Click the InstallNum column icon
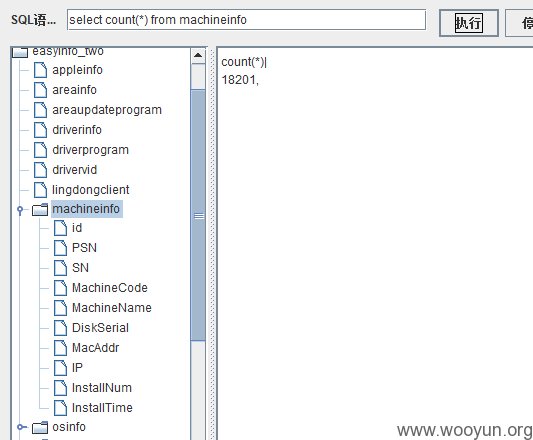This screenshot has height=440, width=533. click(x=61, y=388)
